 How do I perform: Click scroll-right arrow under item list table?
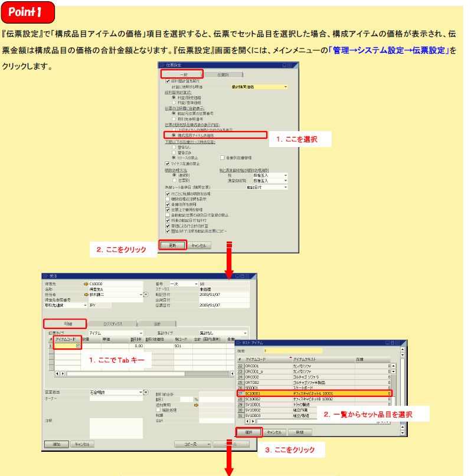[x=253, y=421]
